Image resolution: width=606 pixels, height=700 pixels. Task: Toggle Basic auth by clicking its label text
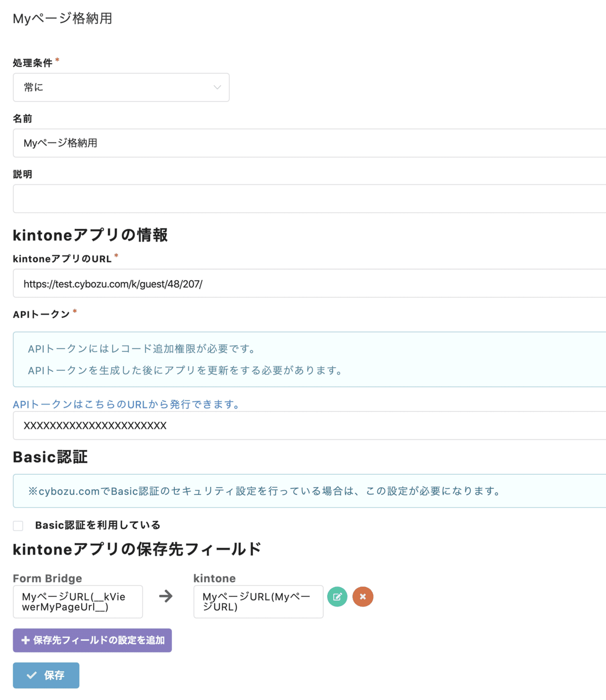click(97, 525)
